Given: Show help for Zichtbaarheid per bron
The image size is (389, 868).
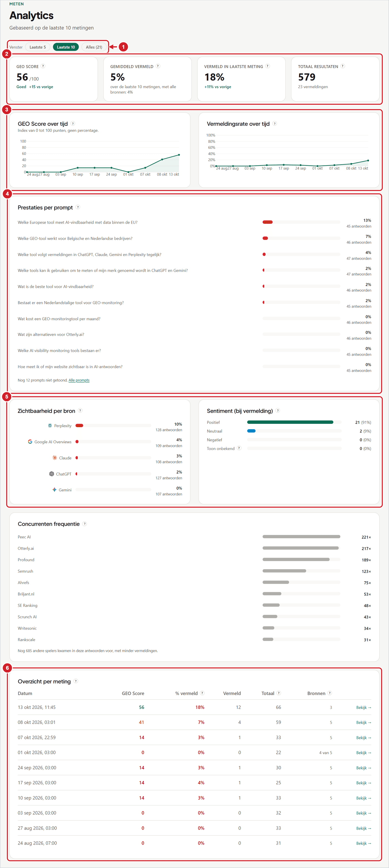Looking at the screenshot, I should tap(80, 411).
